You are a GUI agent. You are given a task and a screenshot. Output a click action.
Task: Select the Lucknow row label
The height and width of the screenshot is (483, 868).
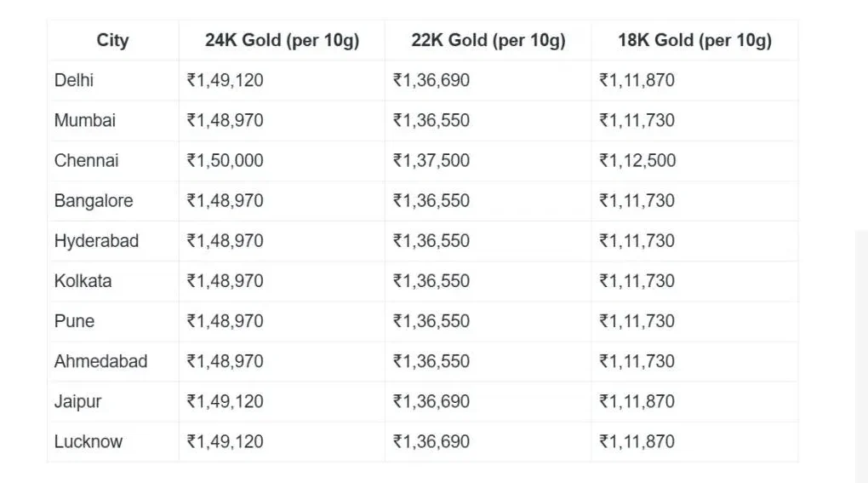89,441
